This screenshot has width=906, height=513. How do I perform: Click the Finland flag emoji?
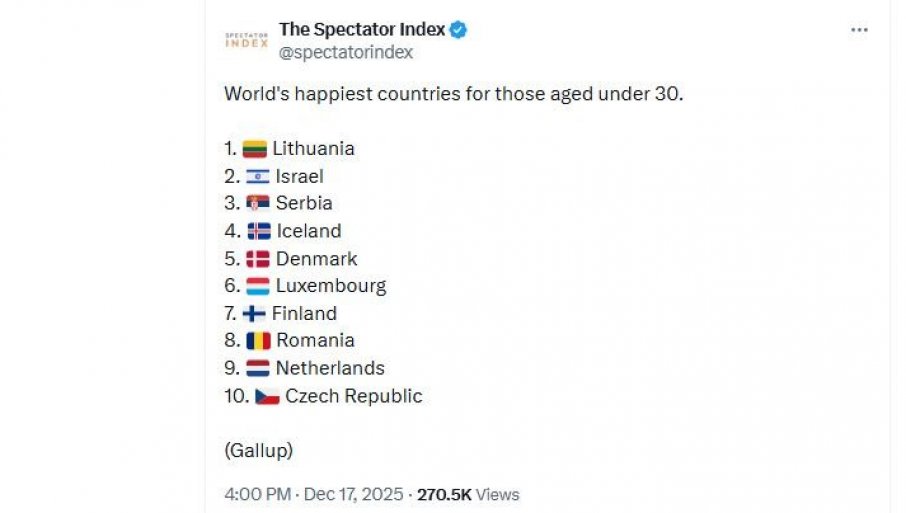pos(254,313)
